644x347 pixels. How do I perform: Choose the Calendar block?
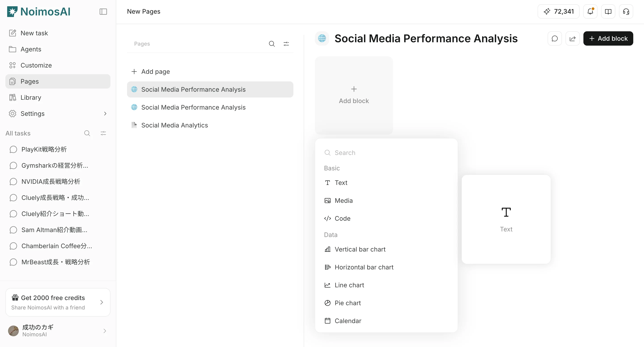386,321
